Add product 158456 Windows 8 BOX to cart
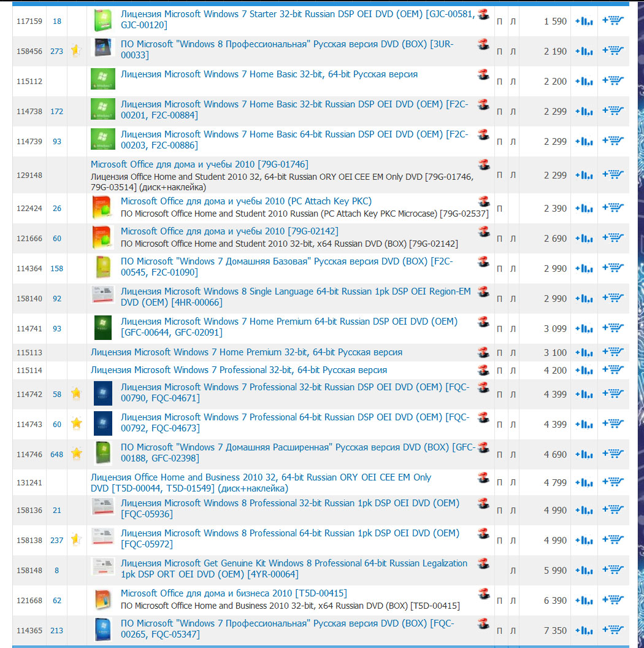 click(x=613, y=50)
